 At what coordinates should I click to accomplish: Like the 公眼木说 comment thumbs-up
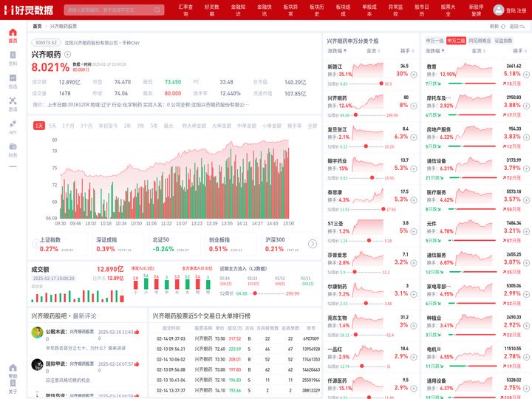(137, 332)
